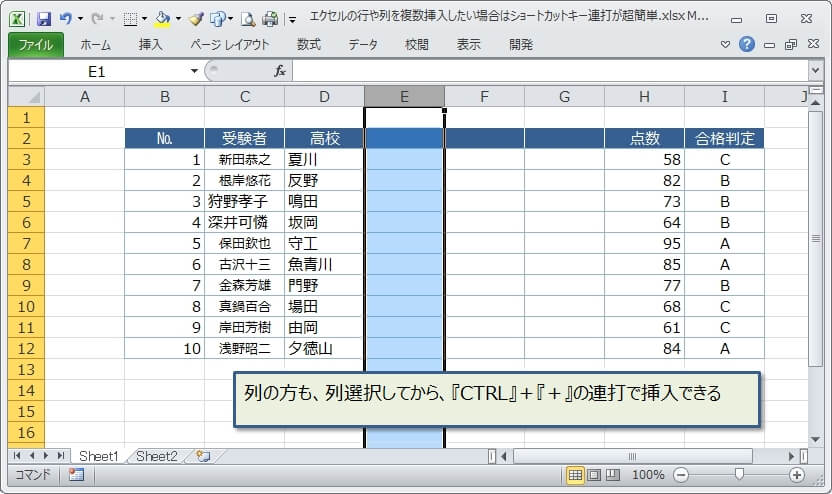
Task: Click the horizontal scrollbar thumb
Action: tap(632, 456)
